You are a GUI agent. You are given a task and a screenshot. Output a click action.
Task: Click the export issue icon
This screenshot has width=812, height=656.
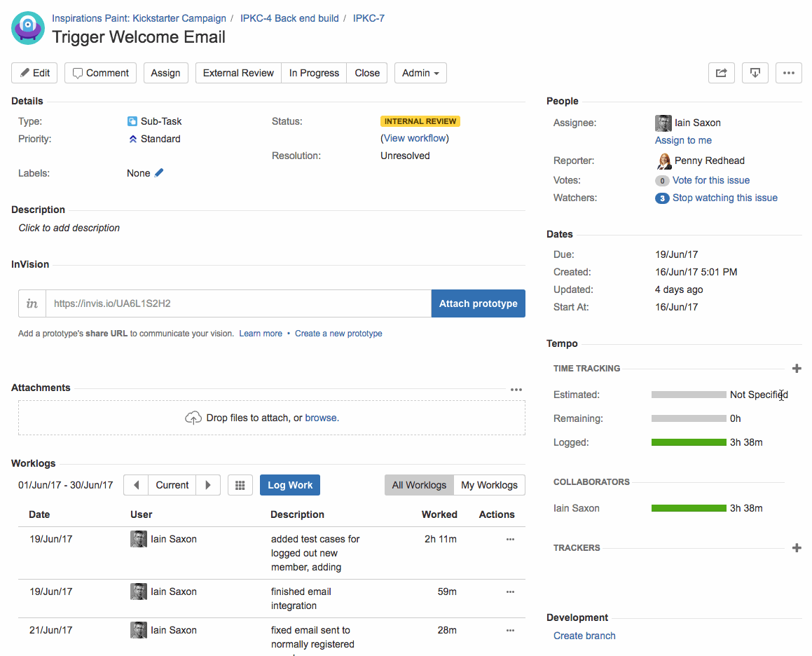(x=755, y=73)
